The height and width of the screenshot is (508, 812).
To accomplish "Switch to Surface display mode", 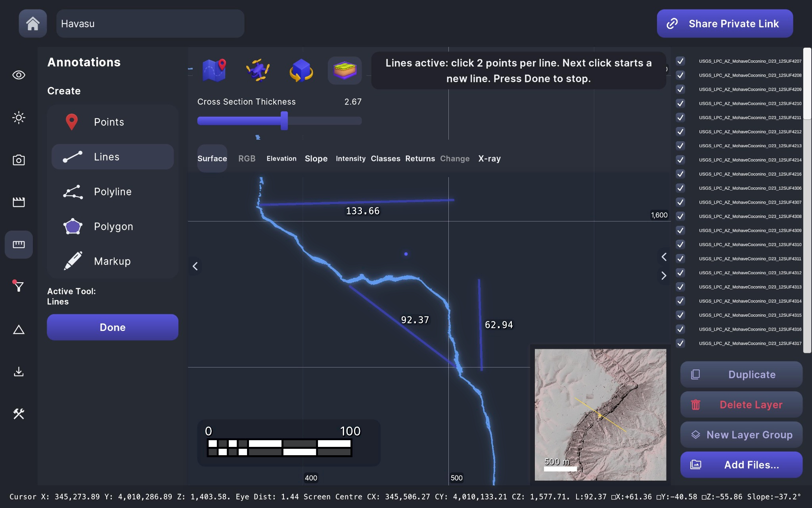I will (x=212, y=158).
